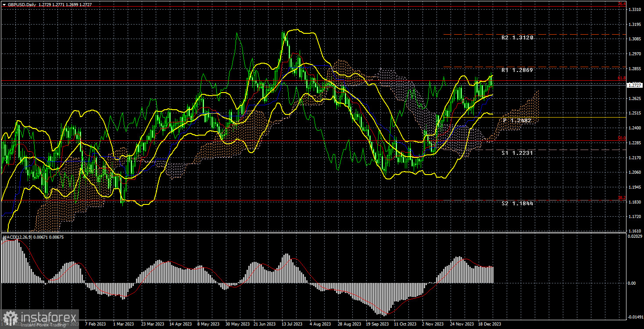Click the 1.3195 price axis value
Screen dimensions: 644x329
[635, 25]
